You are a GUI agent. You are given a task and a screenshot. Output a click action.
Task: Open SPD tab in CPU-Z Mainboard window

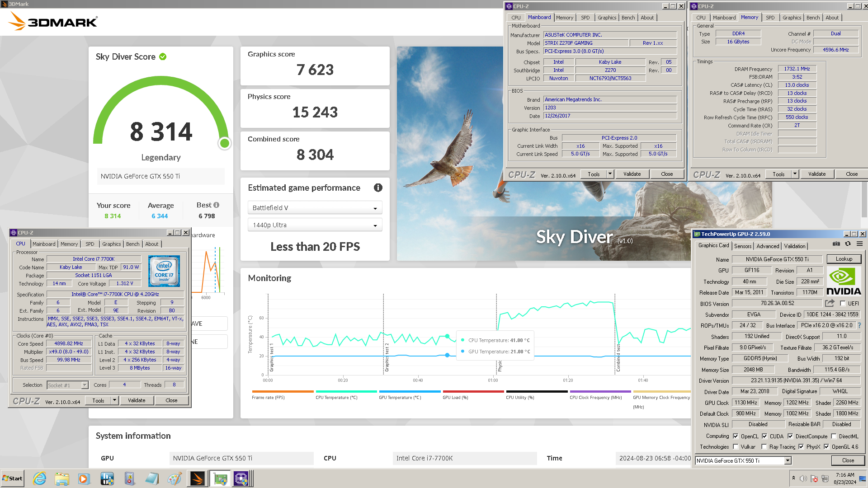tap(585, 18)
